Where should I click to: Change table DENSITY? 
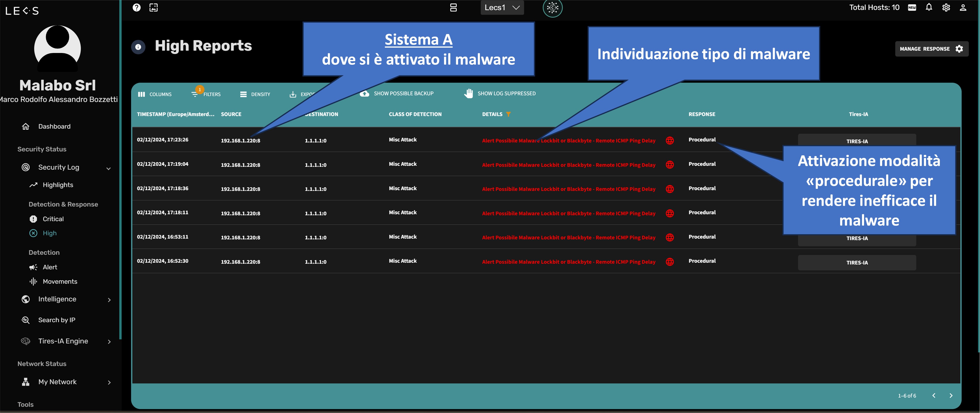click(x=255, y=94)
